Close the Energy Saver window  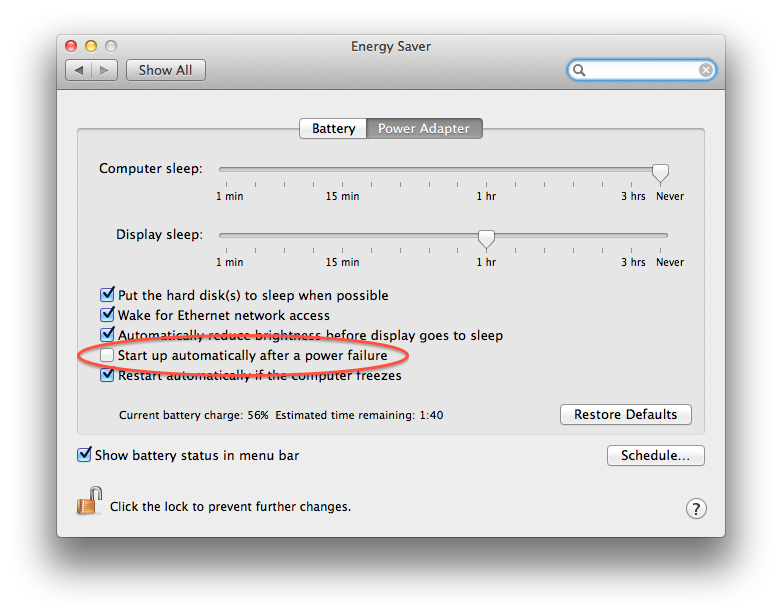click(x=71, y=46)
